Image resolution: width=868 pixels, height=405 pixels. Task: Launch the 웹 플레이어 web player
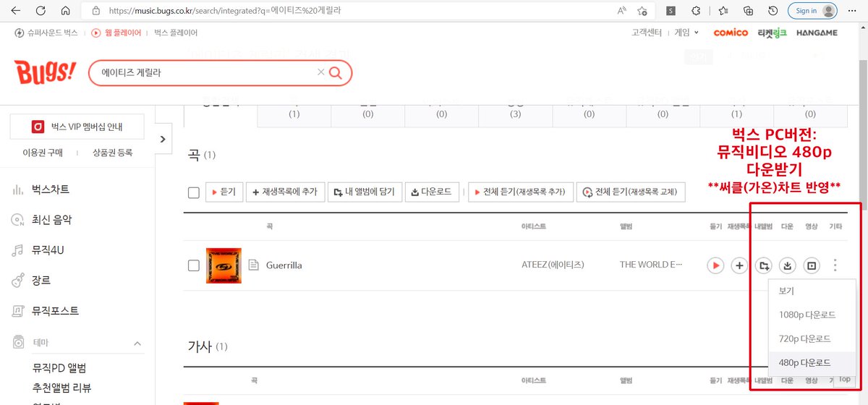pyautogui.click(x=116, y=33)
